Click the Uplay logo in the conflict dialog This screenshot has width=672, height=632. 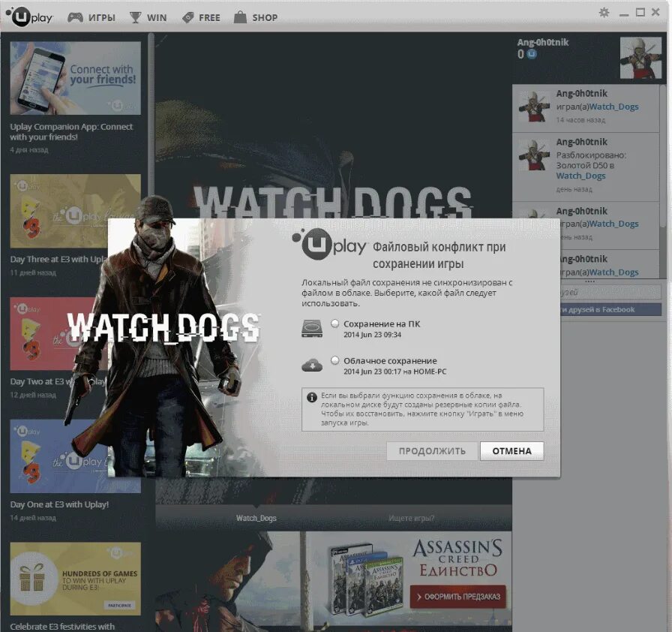(329, 245)
